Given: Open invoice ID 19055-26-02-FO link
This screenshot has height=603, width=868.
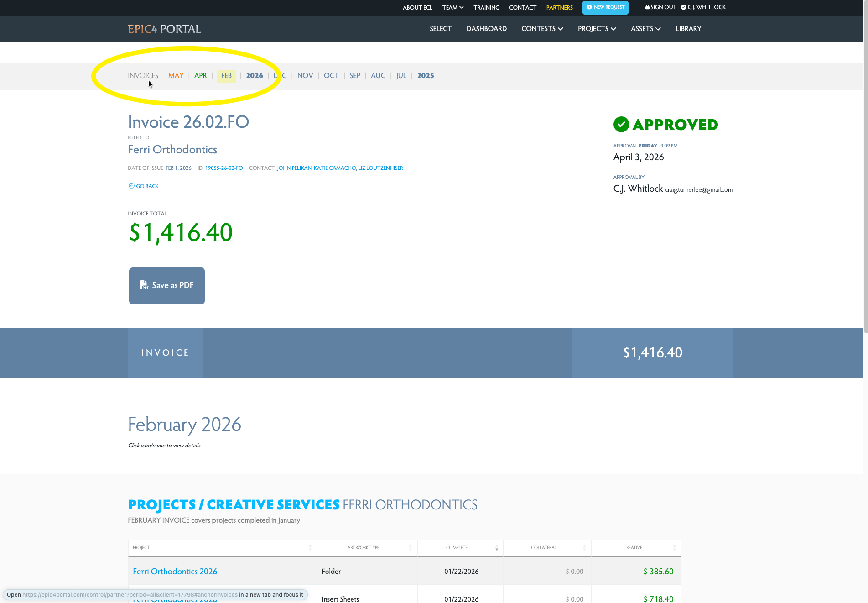Looking at the screenshot, I should (224, 168).
